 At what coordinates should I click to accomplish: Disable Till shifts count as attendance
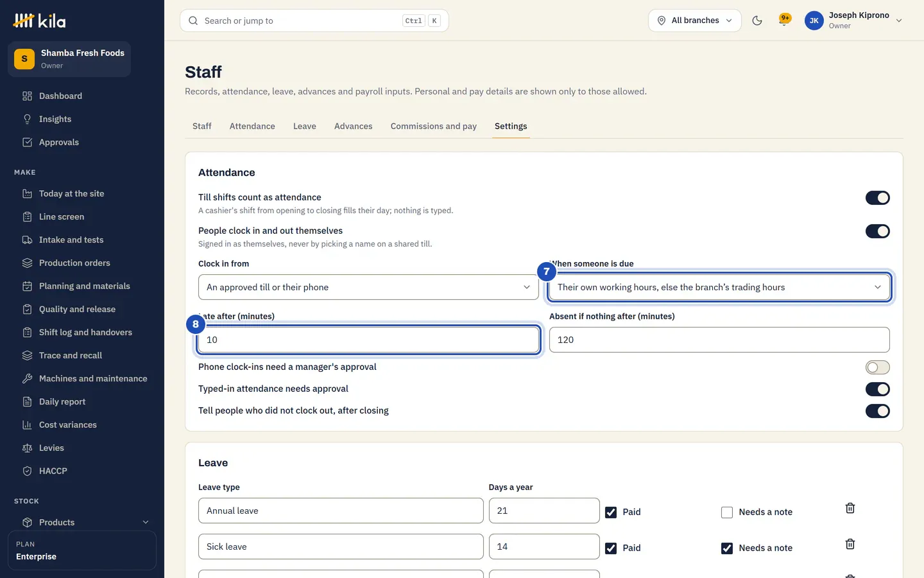click(877, 198)
